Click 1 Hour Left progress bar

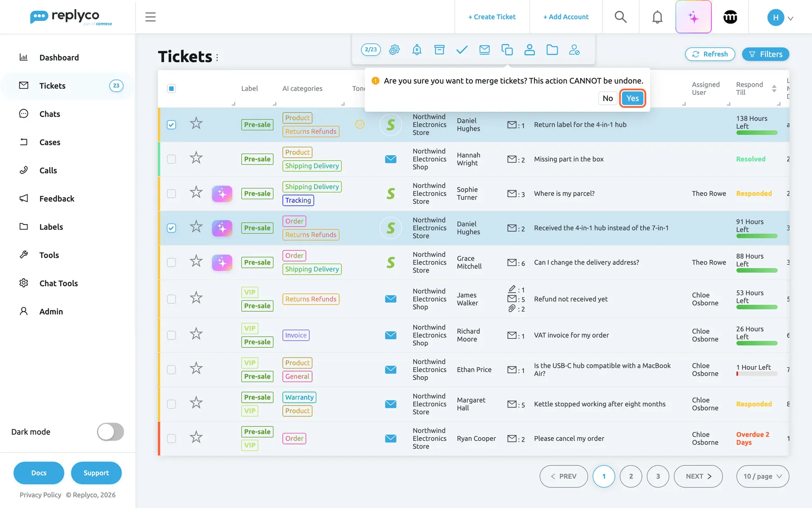coord(757,374)
